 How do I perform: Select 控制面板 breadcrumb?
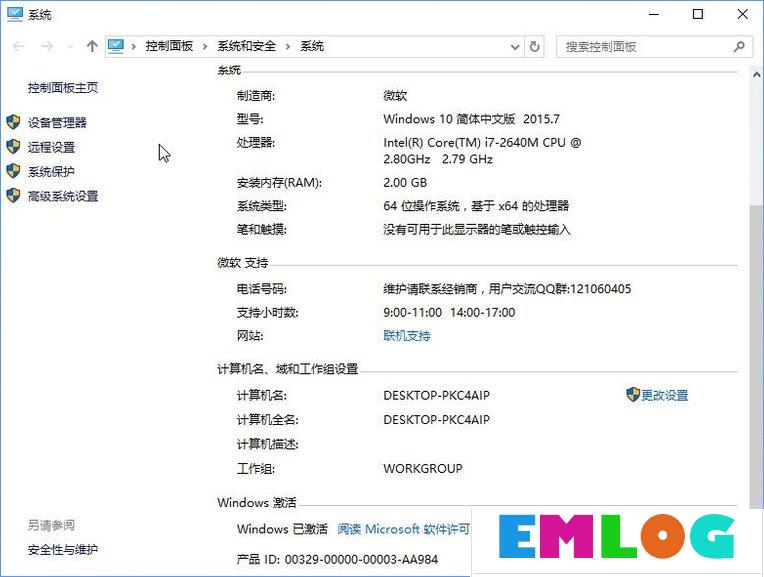169,46
